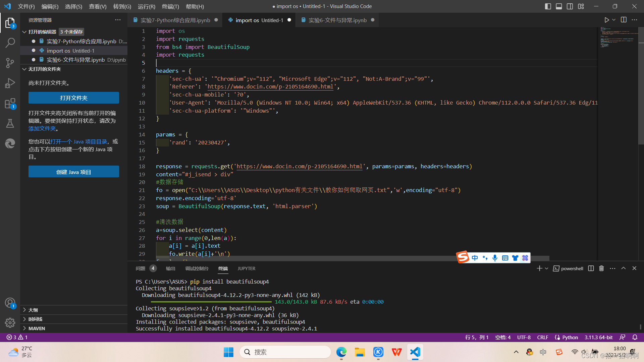Viewport: 644px width, 362px height.
Task: Open File Explorer from taskbar
Action: point(360,352)
